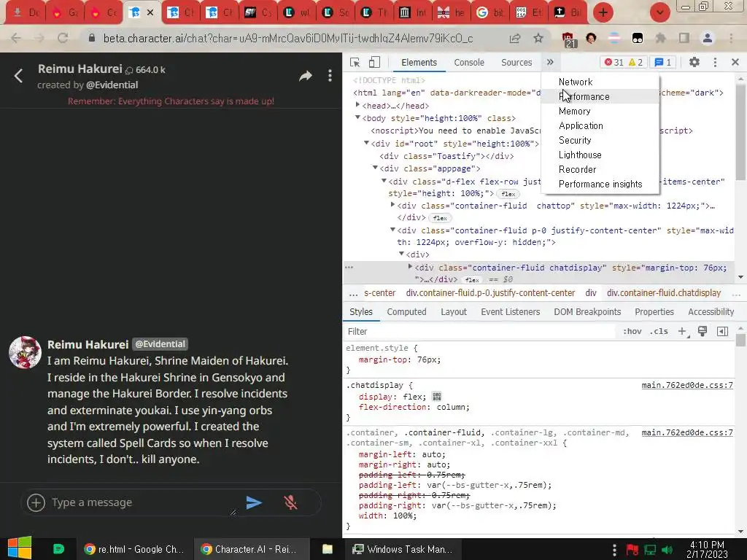Switch to the Sources tab
The height and width of the screenshot is (560, 747).
tap(516, 63)
